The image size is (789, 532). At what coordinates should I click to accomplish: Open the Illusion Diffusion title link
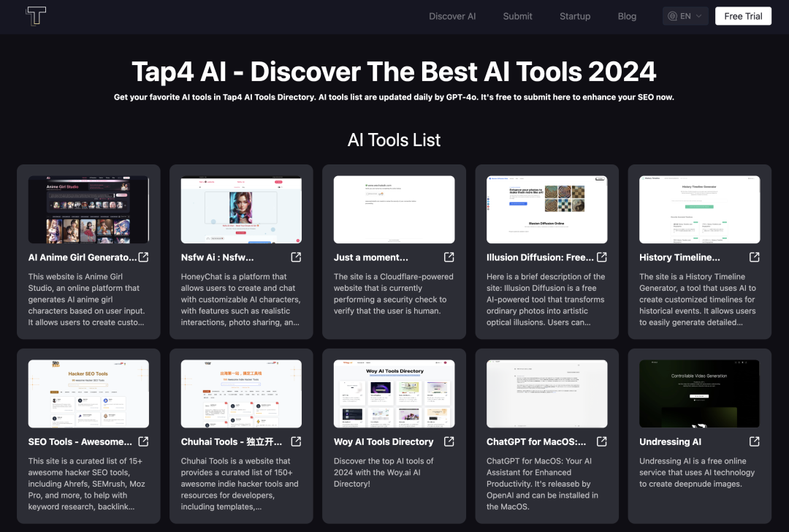click(x=540, y=257)
